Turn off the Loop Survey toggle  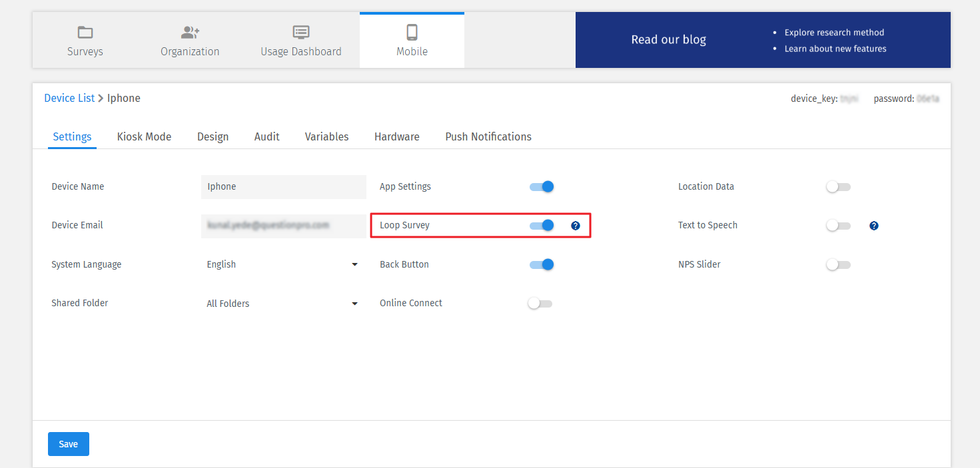(x=542, y=226)
